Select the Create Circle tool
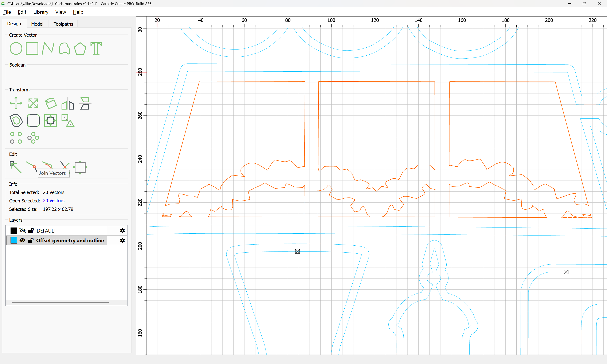Viewport: 607px width, 364px height. pos(16,48)
